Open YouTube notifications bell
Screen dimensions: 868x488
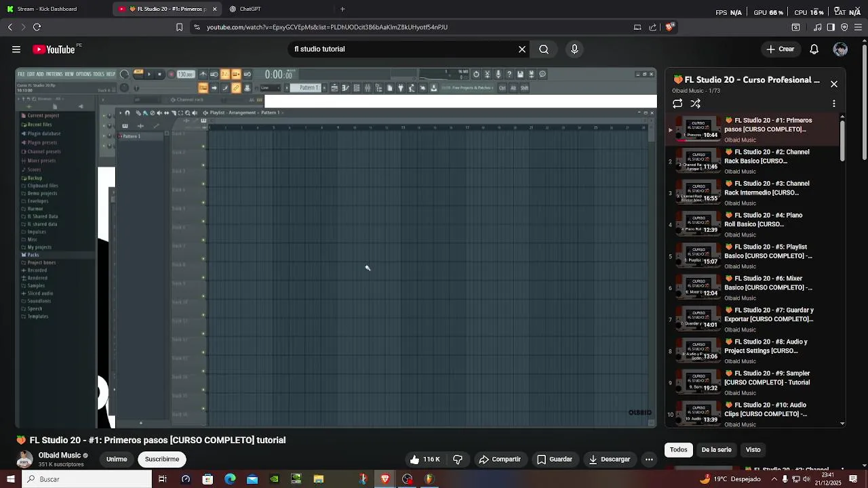[x=814, y=49]
